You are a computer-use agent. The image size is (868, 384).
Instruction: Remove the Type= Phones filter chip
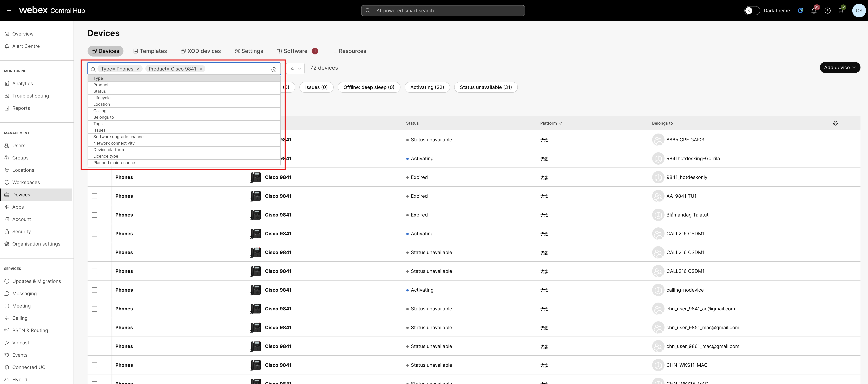(138, 69)
